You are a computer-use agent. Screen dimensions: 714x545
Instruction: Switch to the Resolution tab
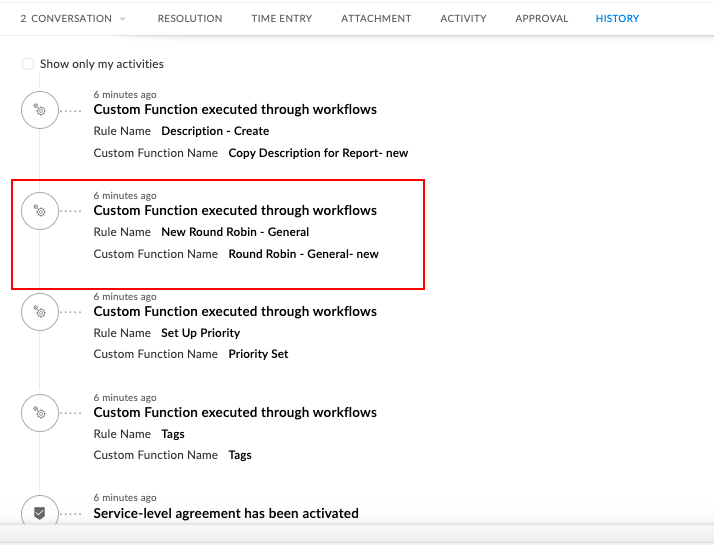[190, 18]
